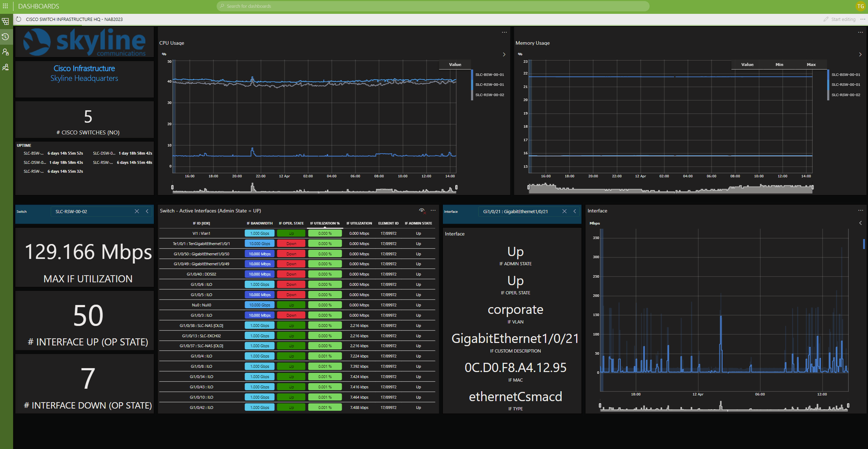Expand the Interface chart legend chevron

click(860, 223)
